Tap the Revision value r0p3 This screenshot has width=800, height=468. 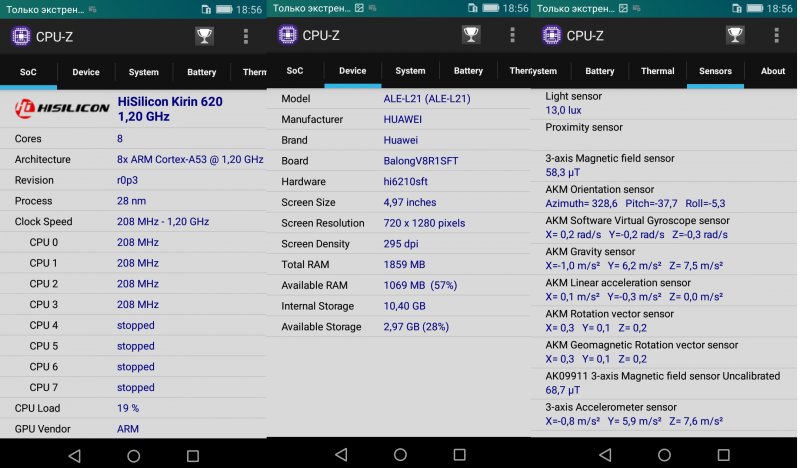pyautogui.click(x=128, y=180)
